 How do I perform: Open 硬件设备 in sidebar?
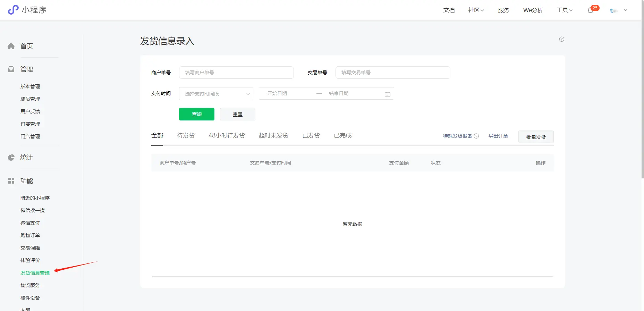pyautogui.click(x=30, y=298)
